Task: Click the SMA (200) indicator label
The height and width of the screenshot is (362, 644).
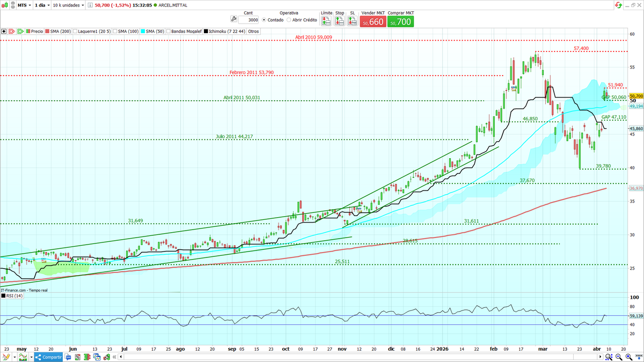Action: point(61,31)
